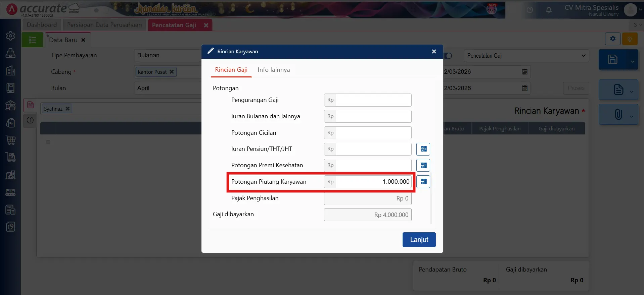Click the Iuran Bulanan dan lainnya field
The height and width of the screenshot is (295, 644).
coord(368,116)
